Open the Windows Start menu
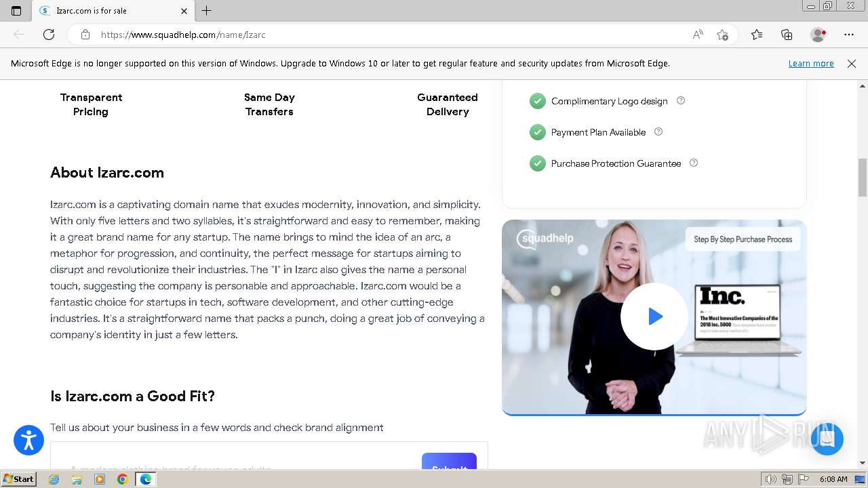Image resolution: width=868 pixels, height=488 pixels. point(19,479)
